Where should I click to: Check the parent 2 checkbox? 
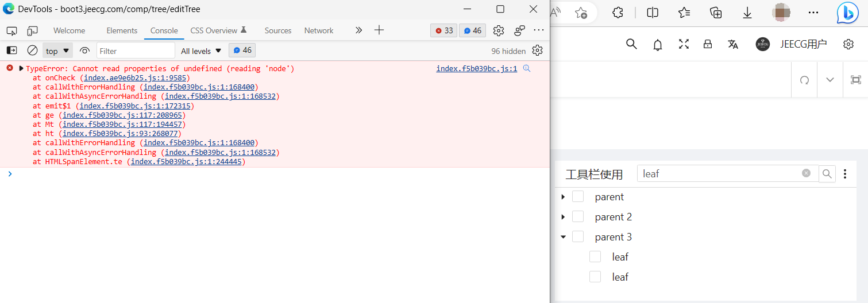tap(578, 216)
